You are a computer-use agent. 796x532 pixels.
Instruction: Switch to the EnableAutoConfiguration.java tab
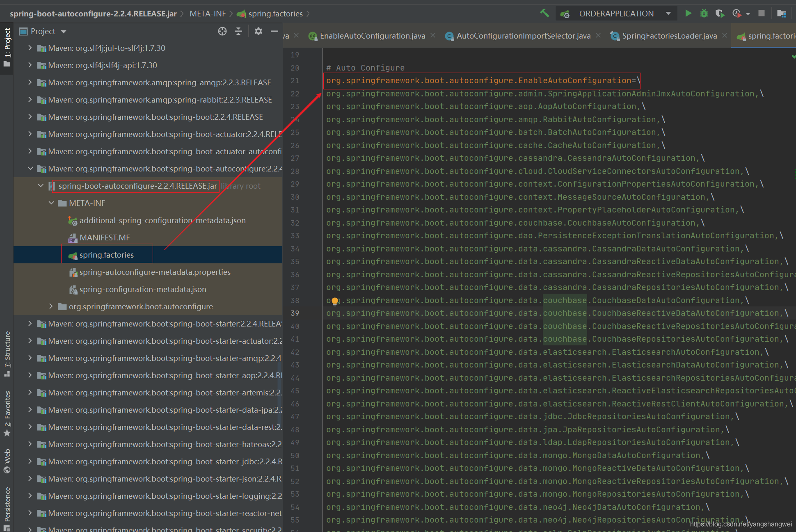pos(372,36)
